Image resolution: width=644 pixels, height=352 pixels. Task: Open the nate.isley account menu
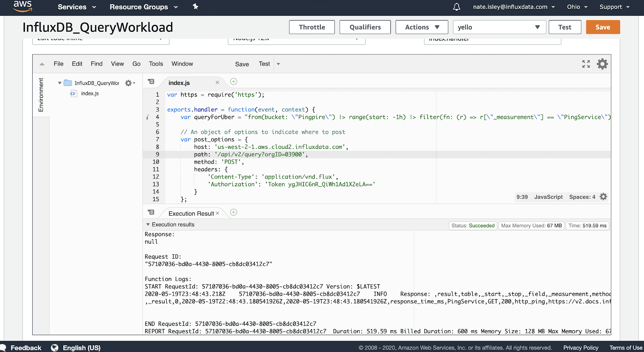(514, 7)
